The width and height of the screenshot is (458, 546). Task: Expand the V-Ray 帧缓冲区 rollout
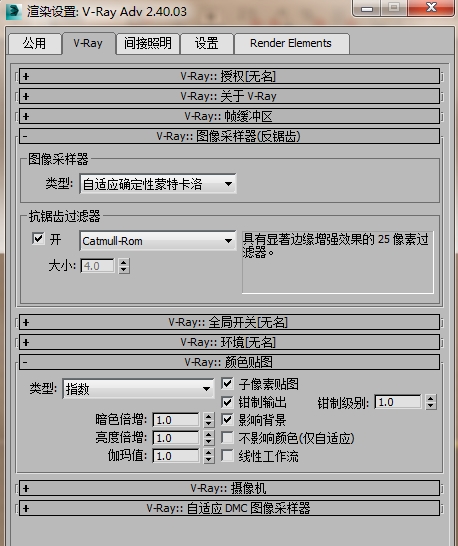(x=229, y=116)
